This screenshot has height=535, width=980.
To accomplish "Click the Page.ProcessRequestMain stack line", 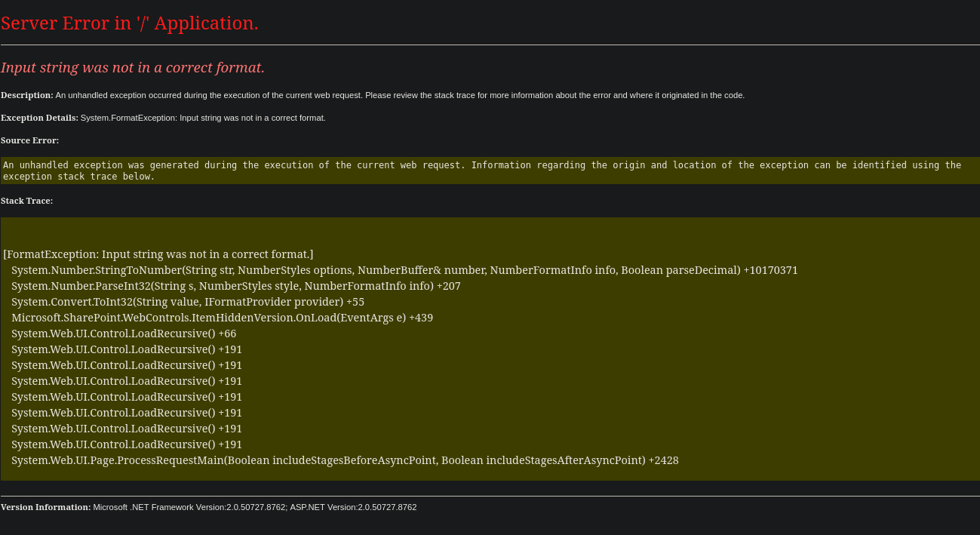I will coord(345,460).
